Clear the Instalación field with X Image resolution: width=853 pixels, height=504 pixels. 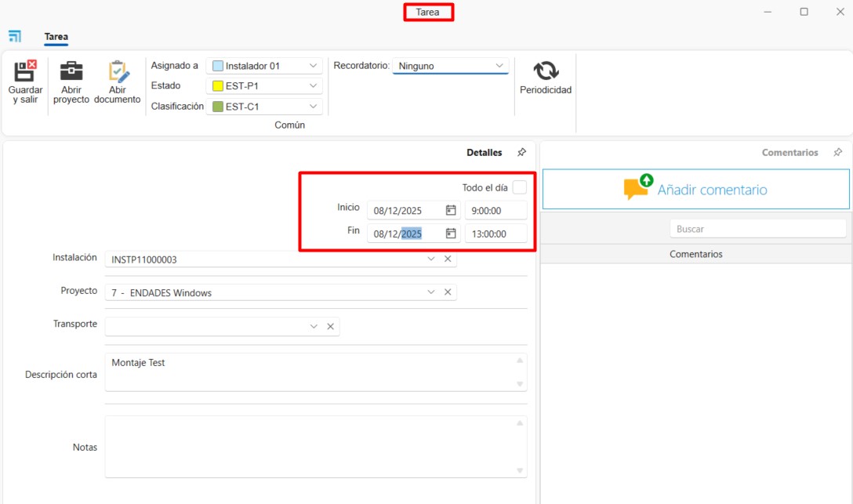click(448, 259)
